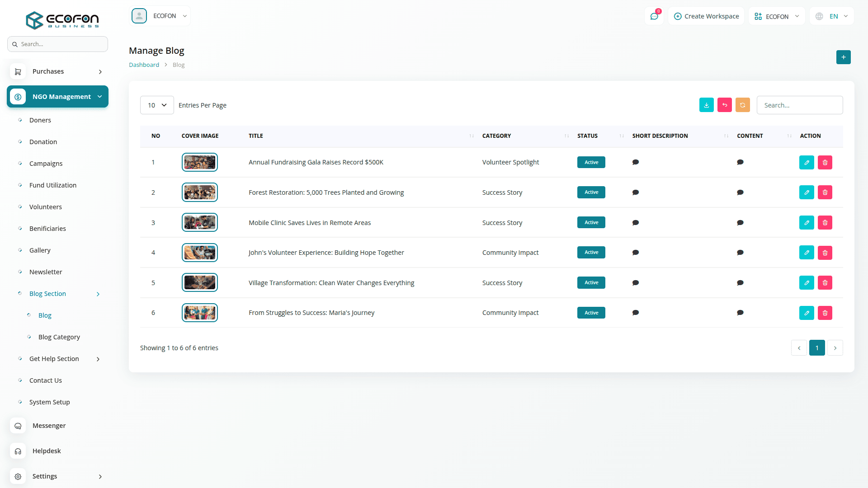
Task: View short description for Forest Restoration blog
Action: (635, 192)
